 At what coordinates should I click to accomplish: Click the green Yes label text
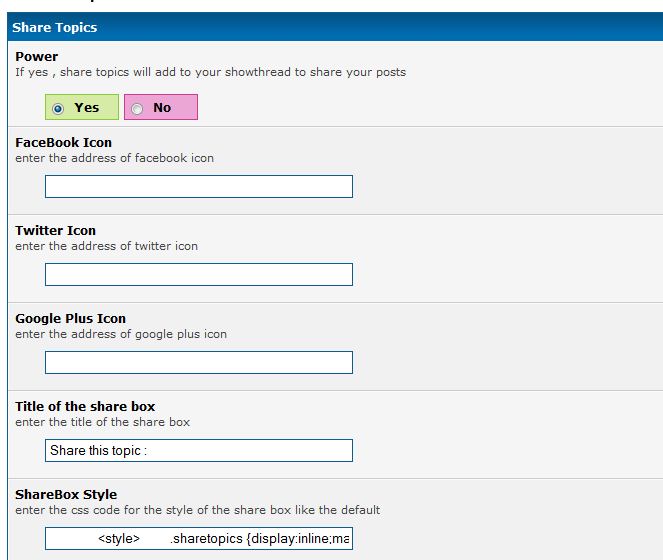tap(87, 108)
